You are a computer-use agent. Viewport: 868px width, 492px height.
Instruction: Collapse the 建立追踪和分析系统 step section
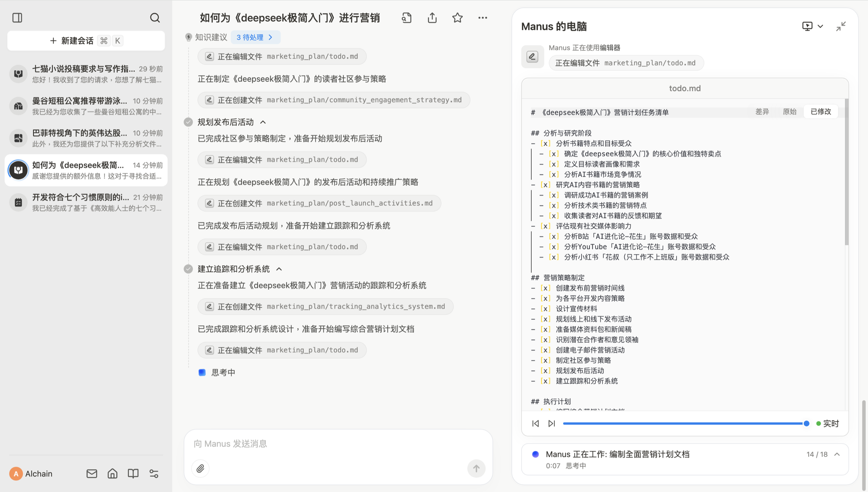(x=279, y=269)
